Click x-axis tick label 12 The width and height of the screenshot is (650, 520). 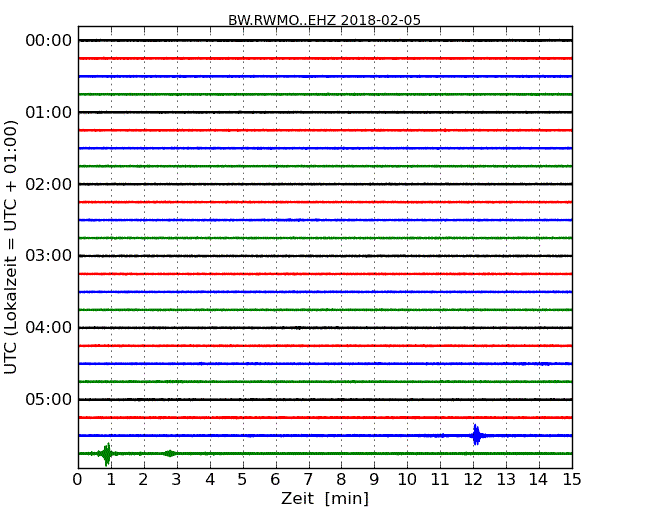pyautogui.click(x=473, y=480)
